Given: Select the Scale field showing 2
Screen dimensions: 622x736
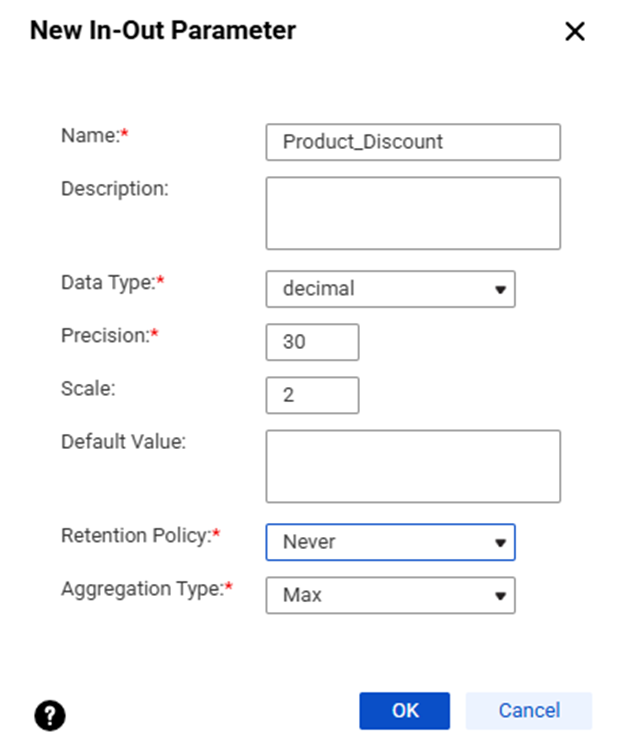Looking at the screenshot, I should click(x=312, y=395).
